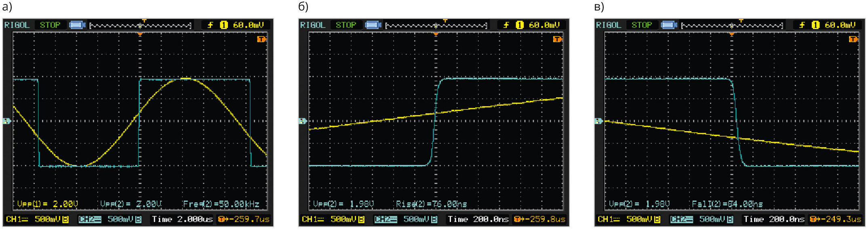Click the orange T marker in panel в
Screen dimensions: 868x230
(x=853, y=39)
